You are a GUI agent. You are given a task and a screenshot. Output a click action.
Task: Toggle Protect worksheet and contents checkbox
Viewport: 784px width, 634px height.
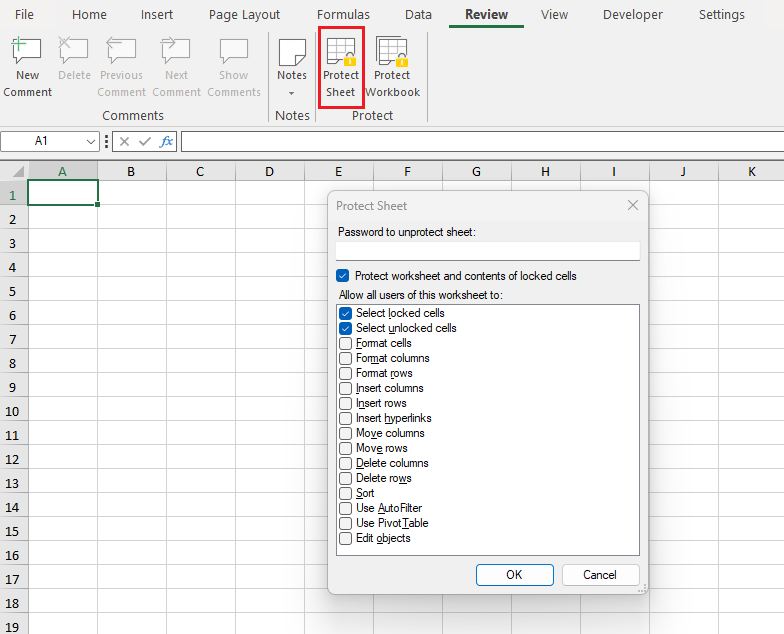point(342,276)
